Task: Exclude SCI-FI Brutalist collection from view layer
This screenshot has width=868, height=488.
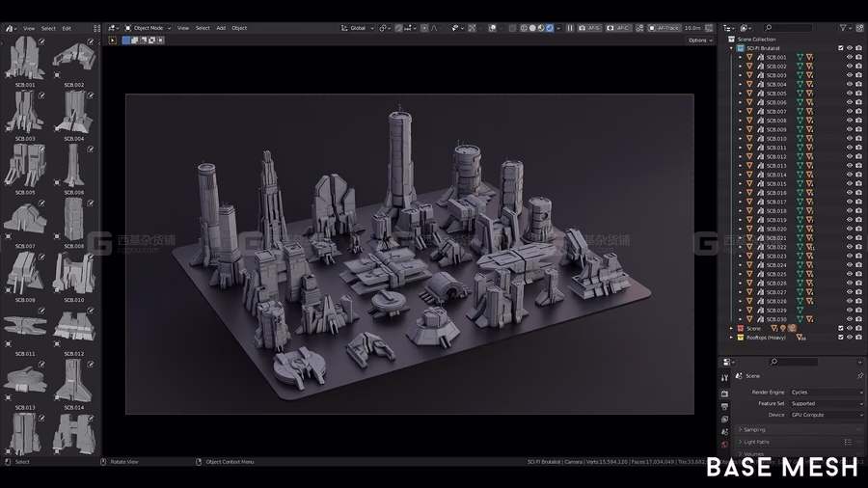Action: click(840, 48)
